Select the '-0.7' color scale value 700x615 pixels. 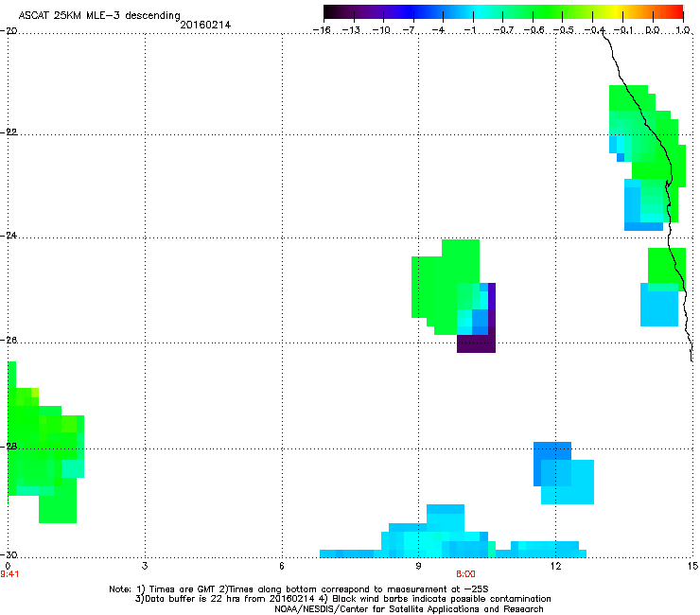point(503,30)
